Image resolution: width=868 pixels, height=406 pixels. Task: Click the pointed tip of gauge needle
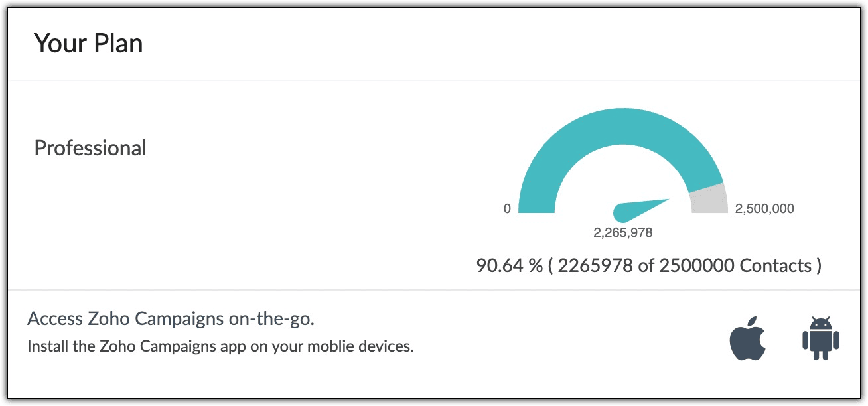pyautogui.click(x=667, y=200)
